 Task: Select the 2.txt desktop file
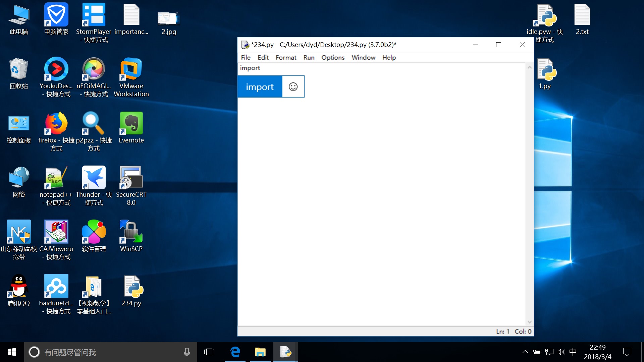[x=582, y=19]
